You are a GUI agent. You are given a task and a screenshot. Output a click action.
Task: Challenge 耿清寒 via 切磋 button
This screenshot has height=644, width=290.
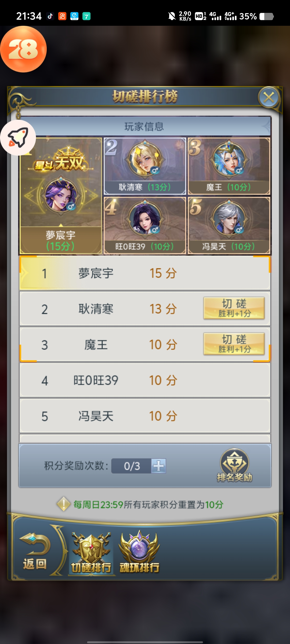(x=234, y=308)
